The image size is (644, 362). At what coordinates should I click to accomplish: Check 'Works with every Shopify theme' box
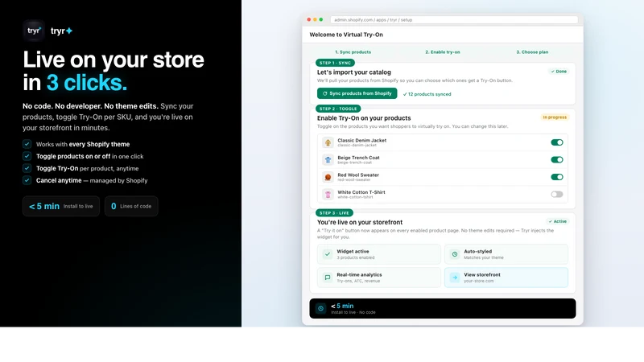tap(27, 144)
